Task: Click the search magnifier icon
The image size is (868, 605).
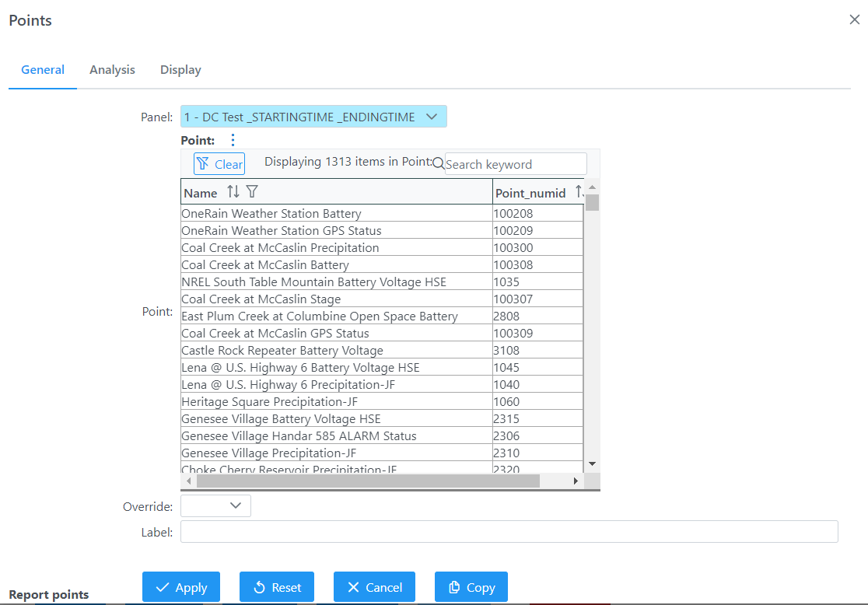Action: pos(438,164)
